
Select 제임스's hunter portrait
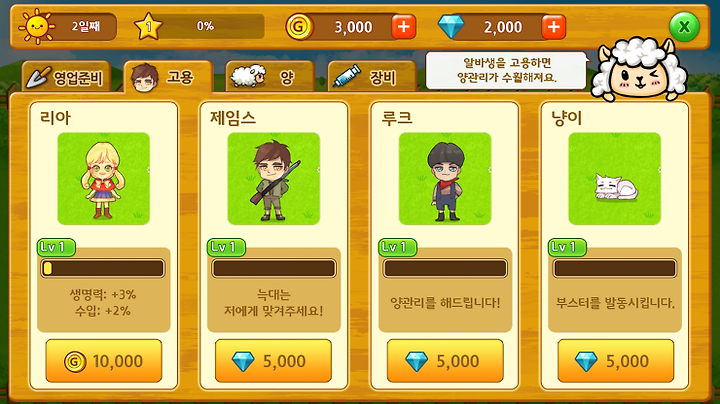click(x=274, y=179)
